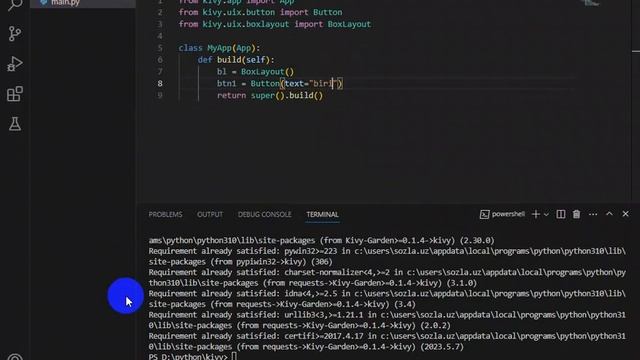Open the Search view in activity bar
The width and height of the screenshot is (640, 360).
pos(15,5)
